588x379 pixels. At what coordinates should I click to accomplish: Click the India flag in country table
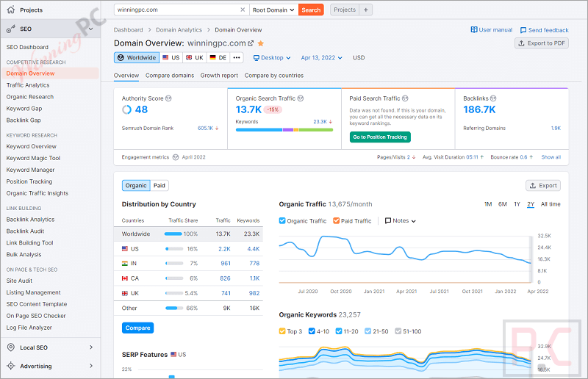125,264
